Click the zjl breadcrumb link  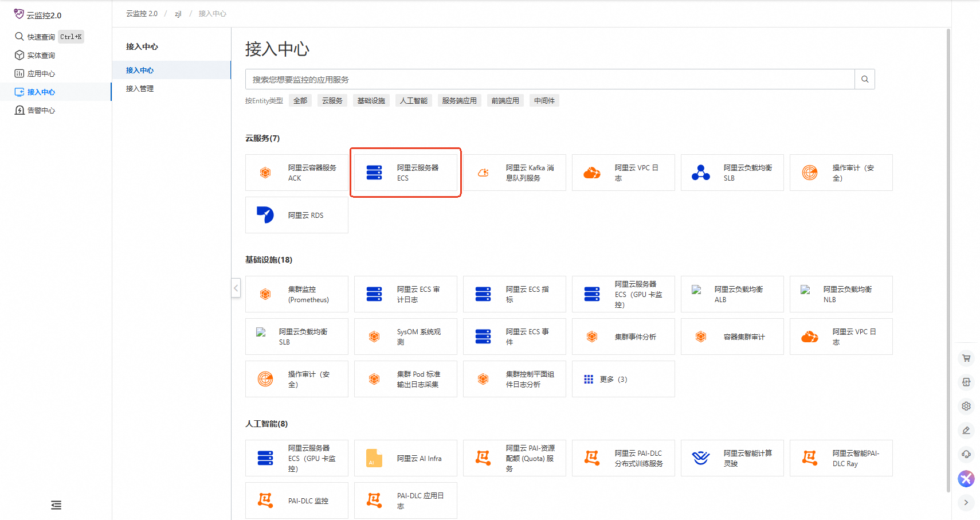(x=178, y=14)
